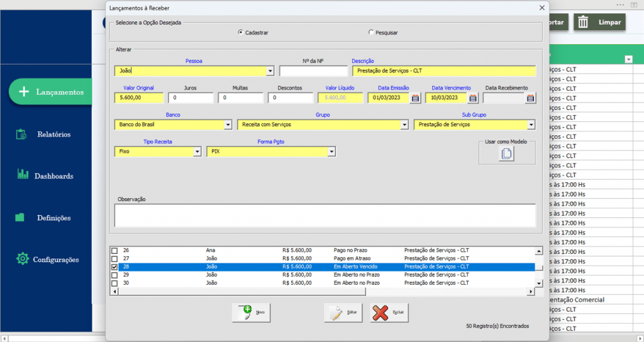This screenshot has width=644, height=342.
Task: Open the Configurações menu item
Action: [x=56, y=260]
